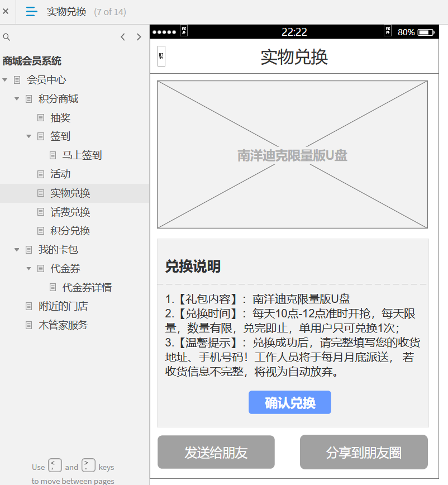
Task: Click the 发送给朋友 button
Action: click(x=216, y=452)
